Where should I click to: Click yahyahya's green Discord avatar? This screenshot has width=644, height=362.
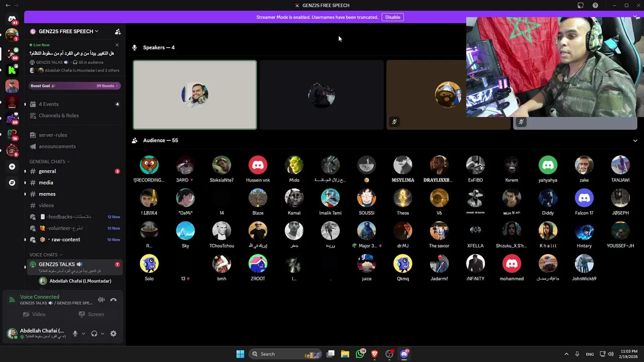548,165
